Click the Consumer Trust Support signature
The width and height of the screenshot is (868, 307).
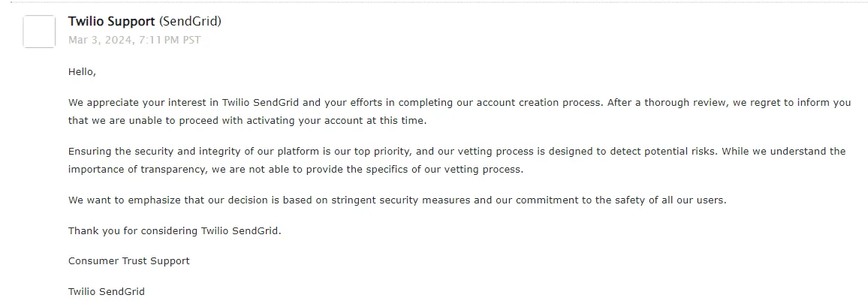[x=128, y=261]
